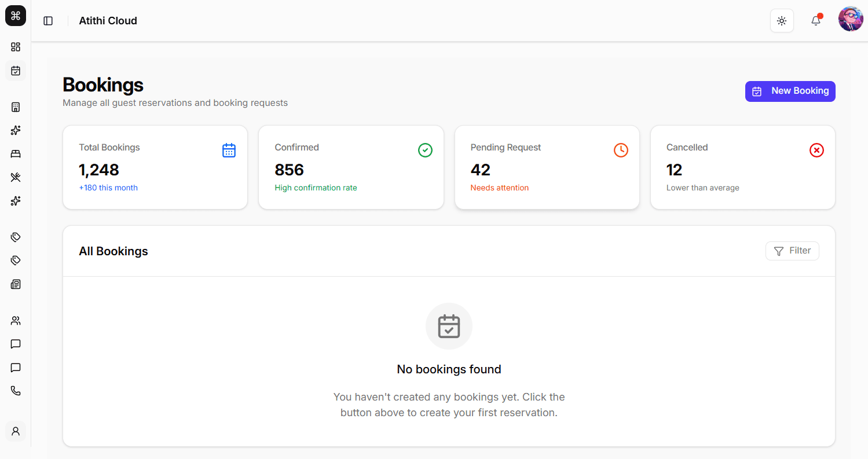Click the Atithi Cloud title in the header
The height and width of the screenshot is (459, 868).
coord(108,20)
